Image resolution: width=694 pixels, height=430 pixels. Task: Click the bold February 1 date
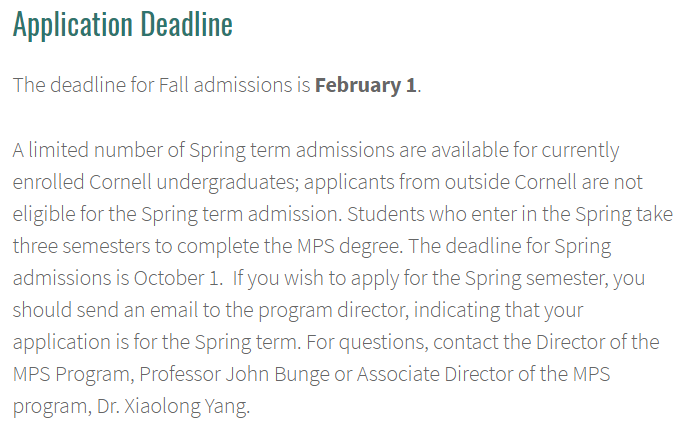[365, 85]
